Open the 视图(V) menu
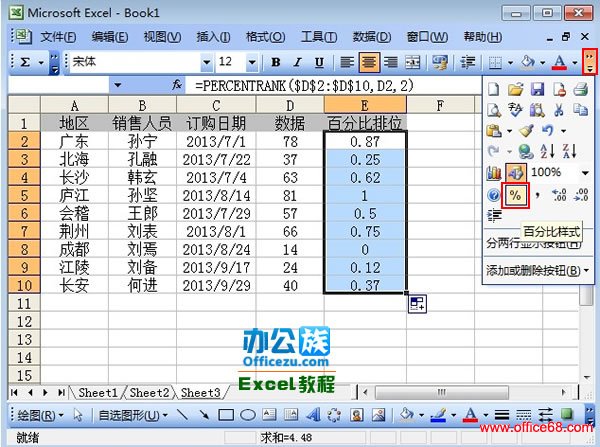This screenshot has width=600, height=447. point(163,37)
